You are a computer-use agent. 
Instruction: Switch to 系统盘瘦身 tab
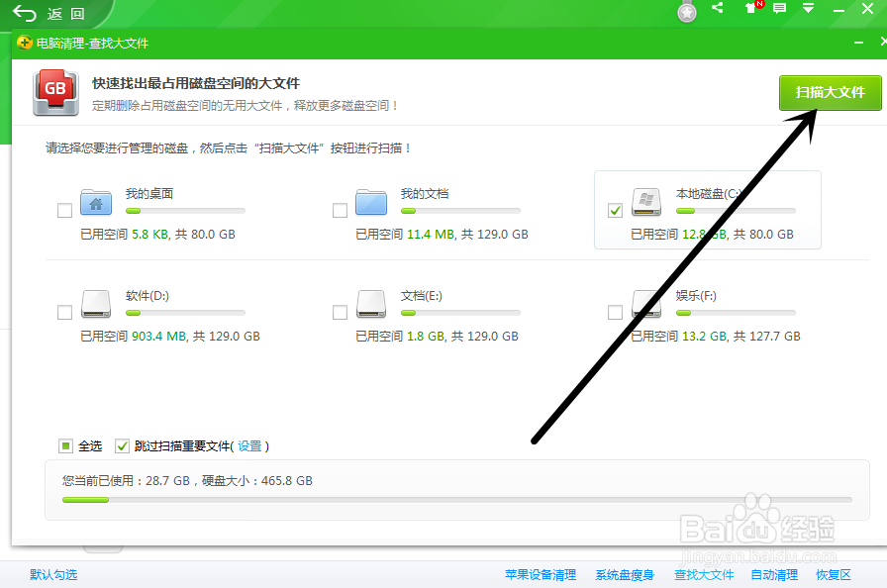pos(625,574)
